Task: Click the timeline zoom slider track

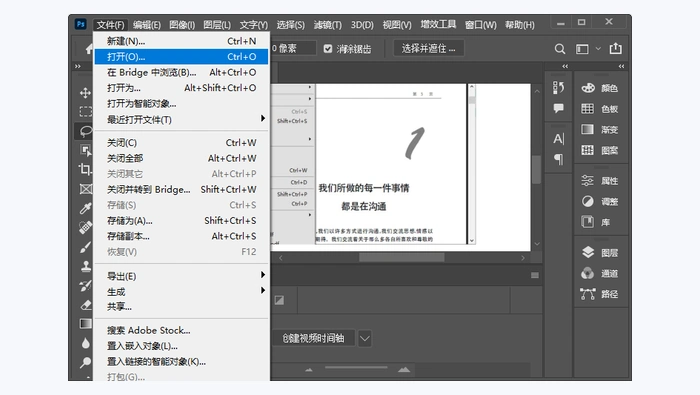Action: pos(356,368)
